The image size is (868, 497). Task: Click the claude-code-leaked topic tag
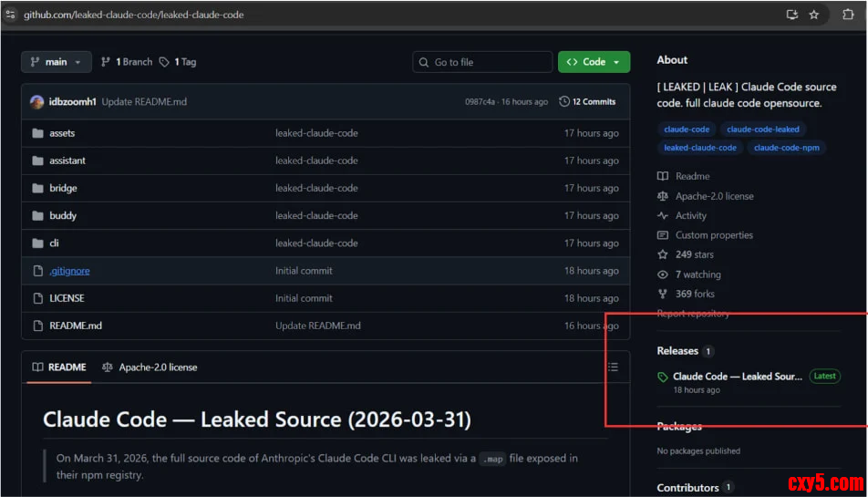click(x=762, y=129)
